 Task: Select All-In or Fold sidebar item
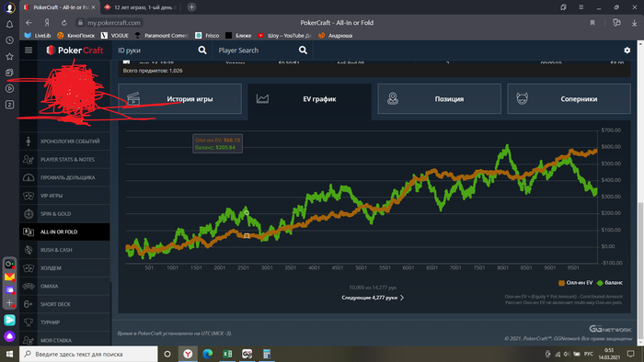[x=64, y=232]
